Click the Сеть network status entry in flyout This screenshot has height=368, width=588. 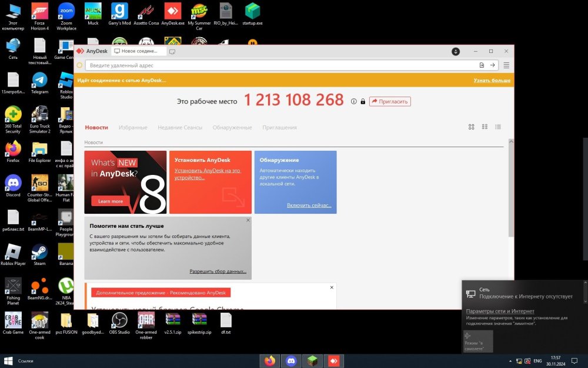click(x=521, y=293)
